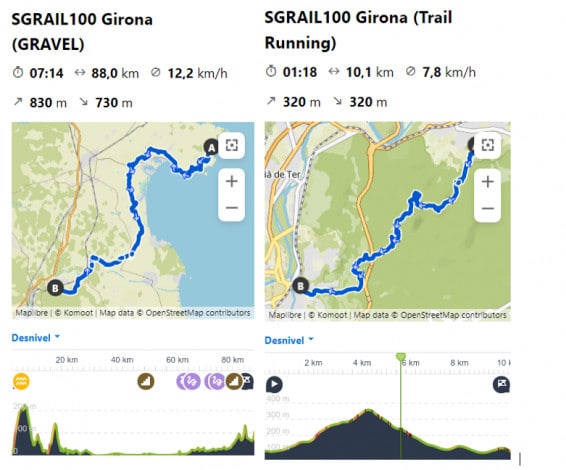Zoom out on the Trail Running map
Image resolution: width=566 pixels, height=470 pixels.
pyautogui.click(x=487, y=208)
